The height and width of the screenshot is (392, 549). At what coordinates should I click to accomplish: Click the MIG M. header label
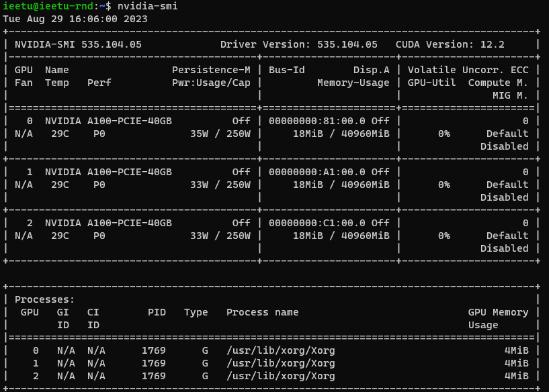click(510, 95)
